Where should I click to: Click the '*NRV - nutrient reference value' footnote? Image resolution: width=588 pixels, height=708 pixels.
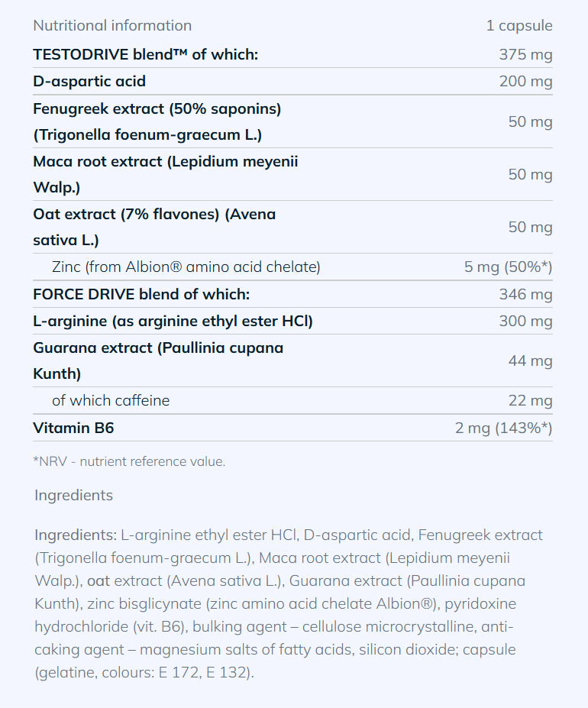coord(129,461)
